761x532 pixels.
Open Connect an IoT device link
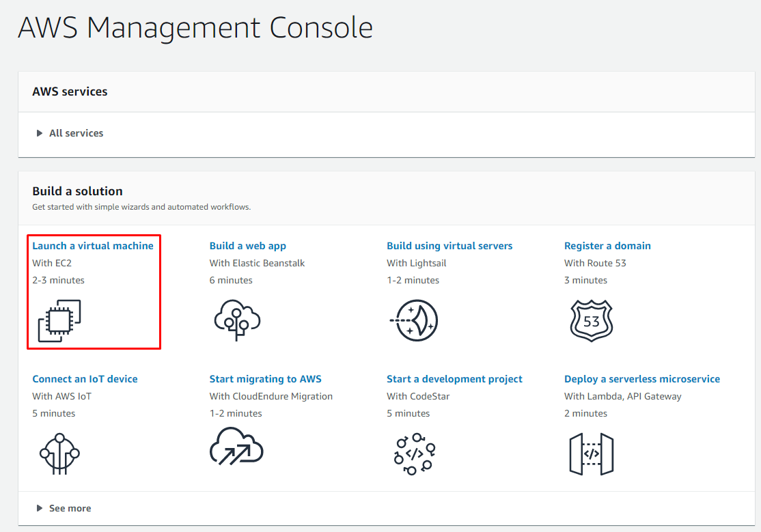point(85,378)
